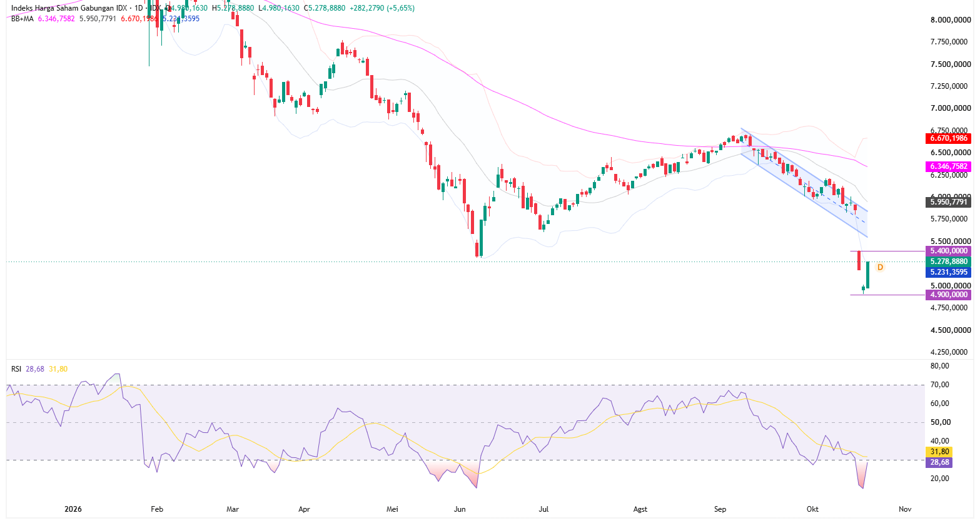Click the Agst label on time axis
Image resolution: width=980 pixels, height=523 pixels.
point(640,509)
